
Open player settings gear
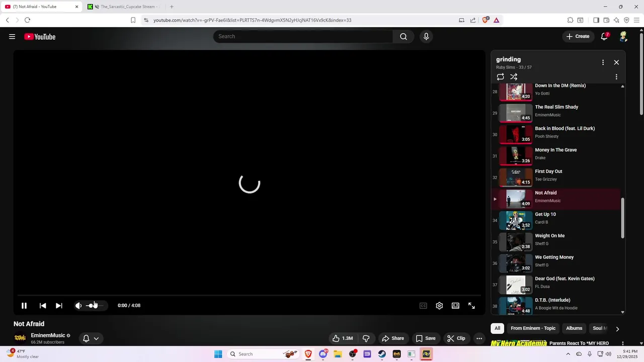pyautogui.click(x=439, y=305)
